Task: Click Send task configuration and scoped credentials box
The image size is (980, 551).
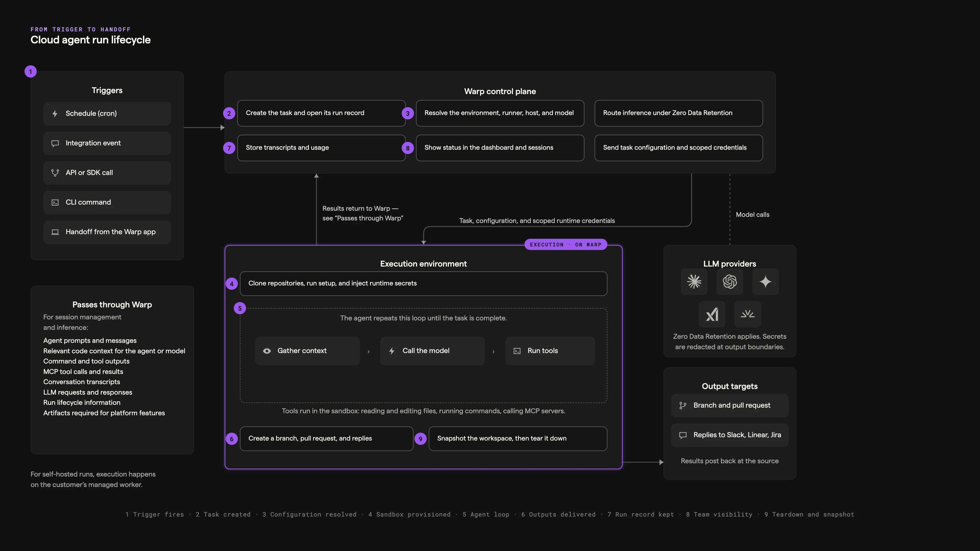Action: coord(678,147)
